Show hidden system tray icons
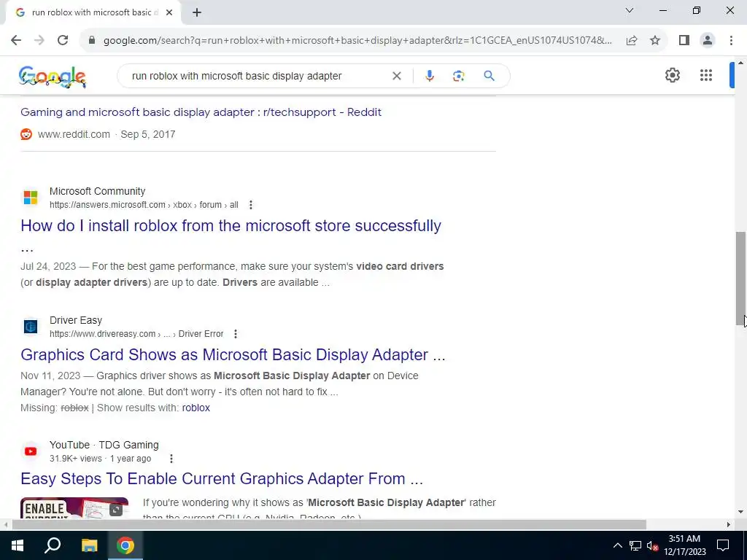Image resolution: width=747 pixels, height=560 pixels. (617, 545)
